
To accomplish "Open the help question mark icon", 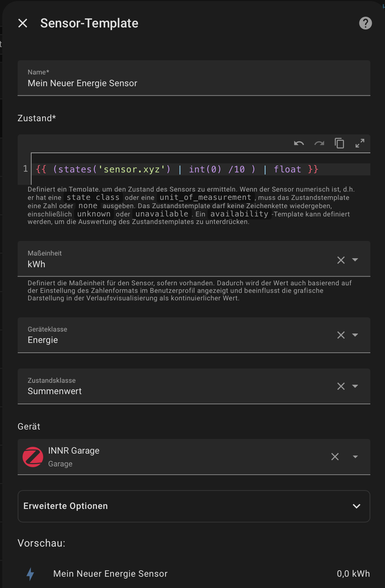I will tap(365, 23).
